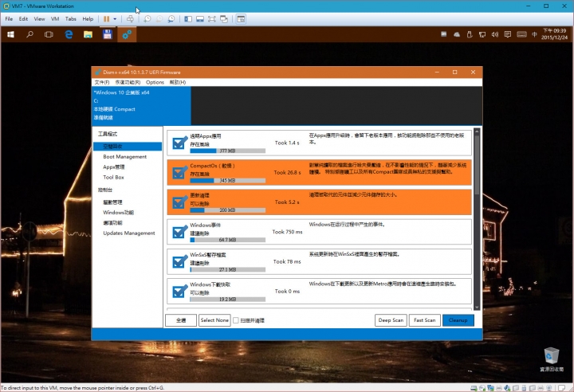Viewport: 574px width, 392px height.
Task: Open the snapshot manager icon
Action: click(x=171, y=19)
